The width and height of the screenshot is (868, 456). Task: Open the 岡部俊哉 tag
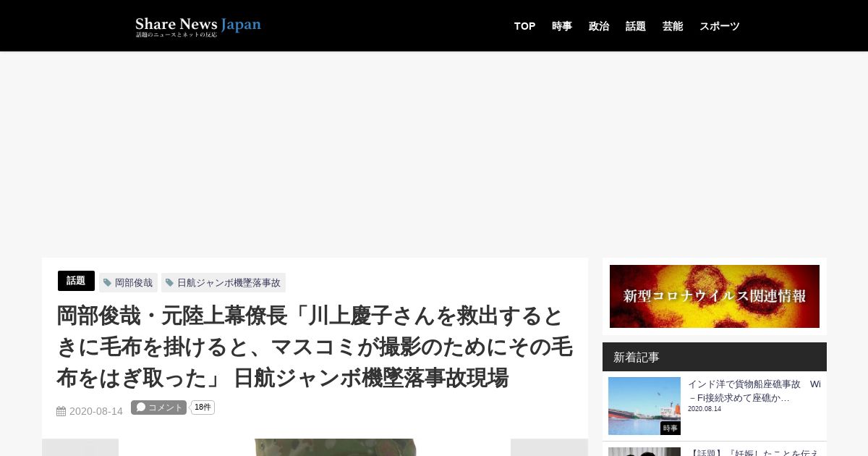click(x=128, y=282)
